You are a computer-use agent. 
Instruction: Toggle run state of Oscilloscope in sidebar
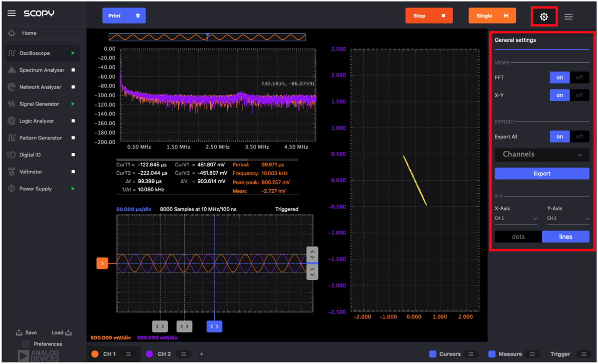click(x=73, y=53)
